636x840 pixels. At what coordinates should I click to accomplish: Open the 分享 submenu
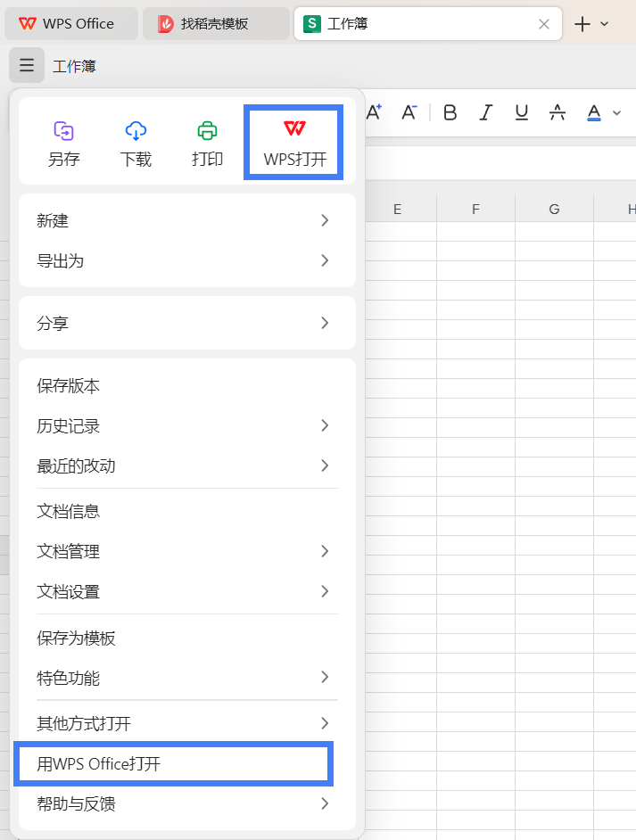187,323
